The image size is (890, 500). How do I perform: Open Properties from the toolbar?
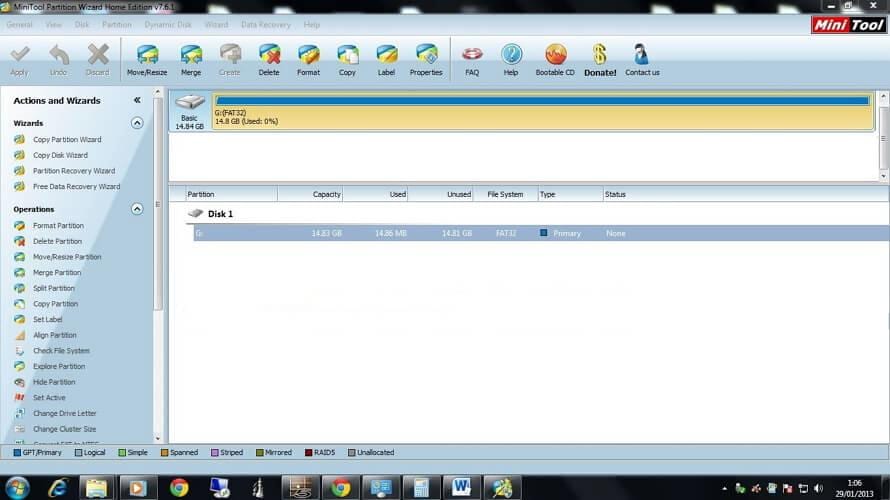click(426, 54)
